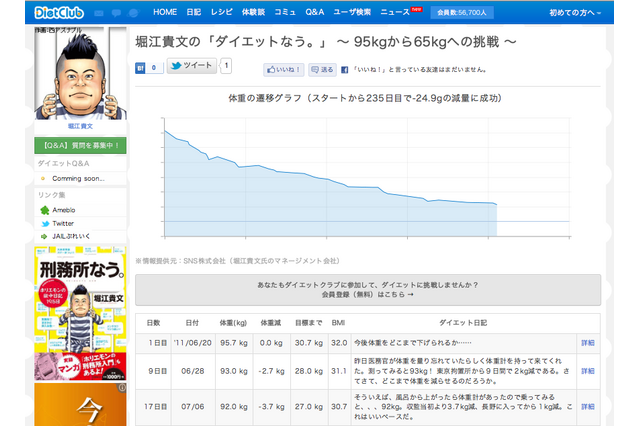640x426 pixels.
Task: Click the Facebook send button
Action: coord(322,70)
